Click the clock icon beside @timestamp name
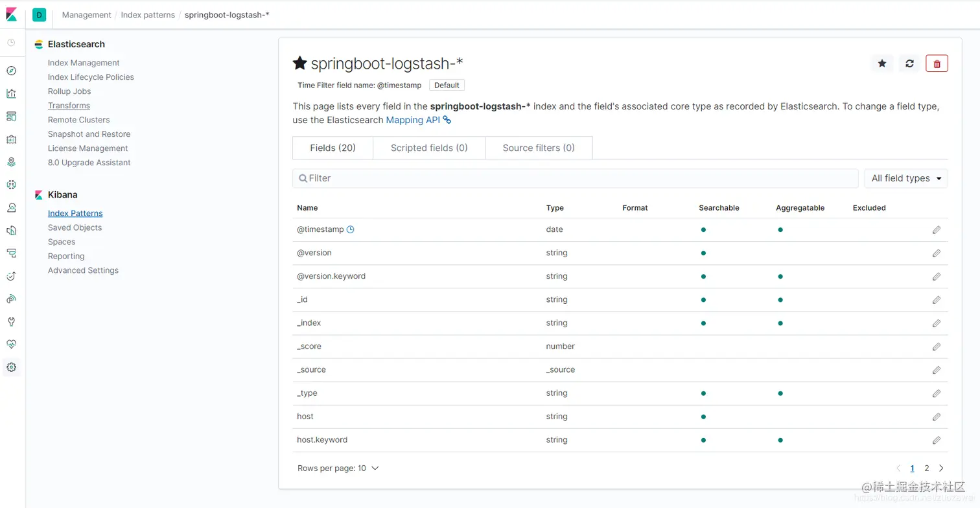The width and height of the screenshot is (980, 508). point(351,229)
